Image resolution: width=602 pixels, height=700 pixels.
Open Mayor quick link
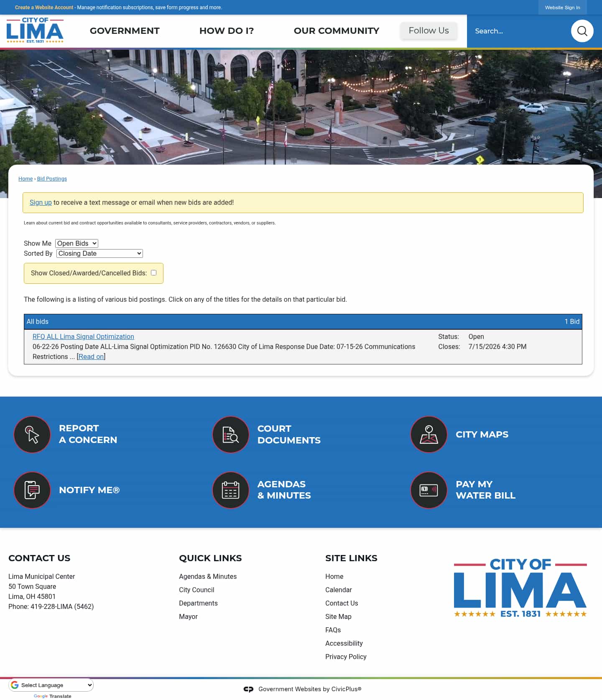point(188,616)
